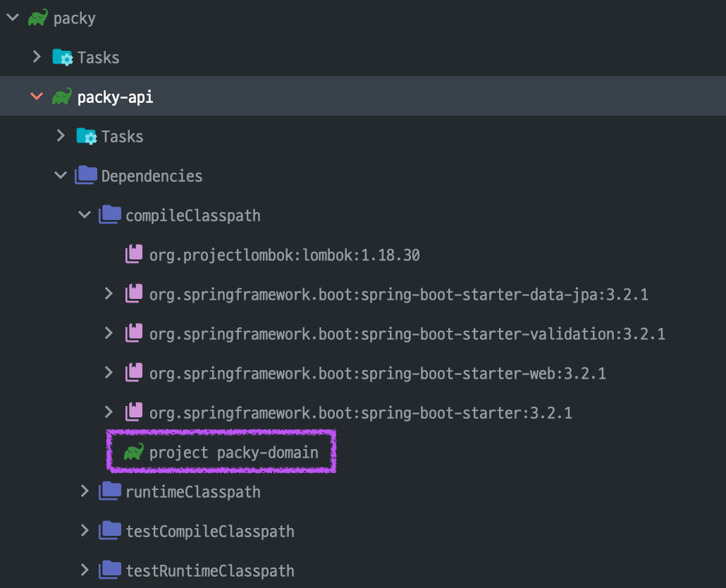Select the project packy-domain entry

tap(234, 453)
